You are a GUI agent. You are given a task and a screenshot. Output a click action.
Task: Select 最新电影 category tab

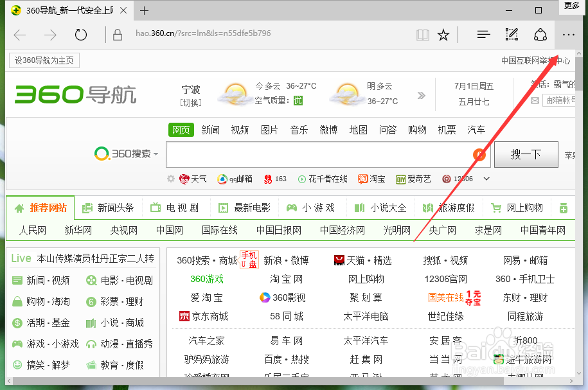coord(244,208)
